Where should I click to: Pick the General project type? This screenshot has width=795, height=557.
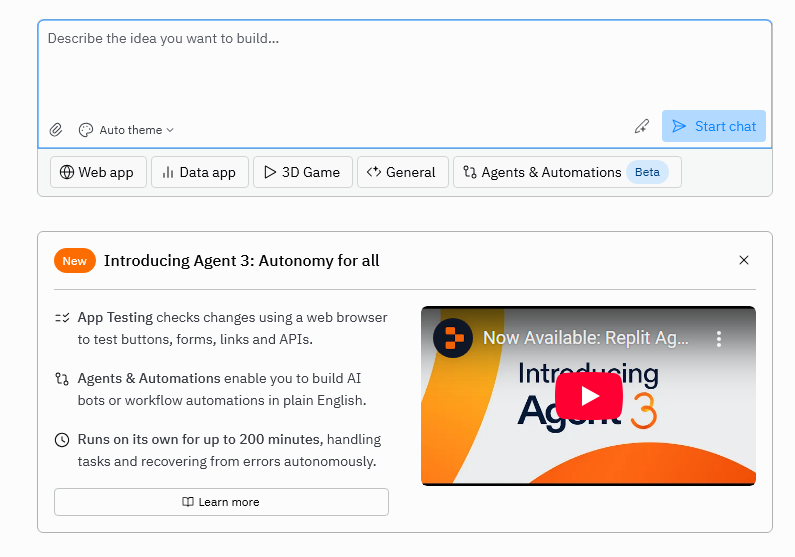(x=401, y=172)
